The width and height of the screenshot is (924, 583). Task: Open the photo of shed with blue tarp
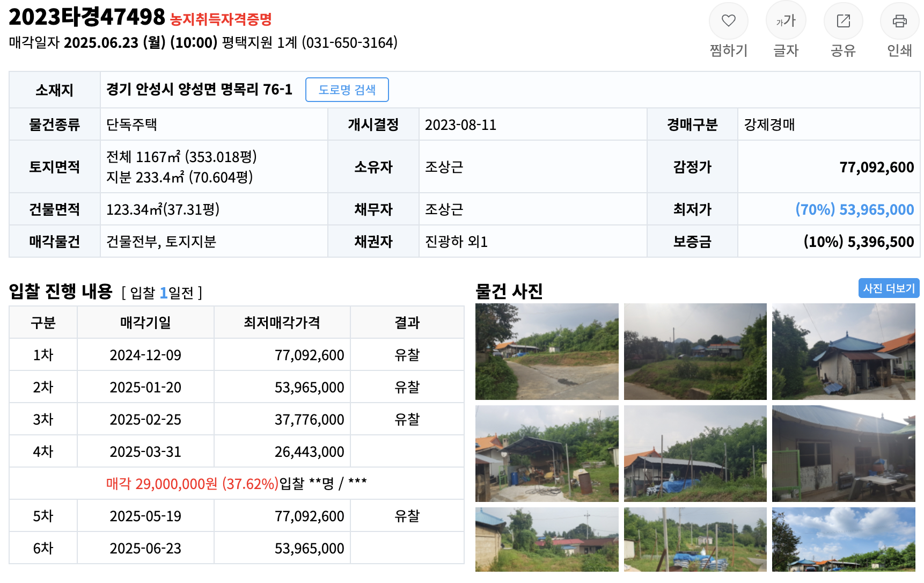pyautogui.click(x=695, y=454)
